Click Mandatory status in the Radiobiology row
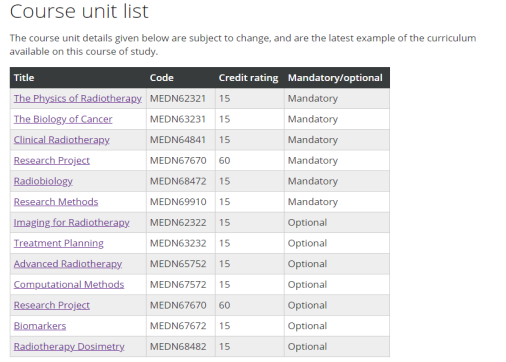 pyautogui.click(x=313, y=181)
